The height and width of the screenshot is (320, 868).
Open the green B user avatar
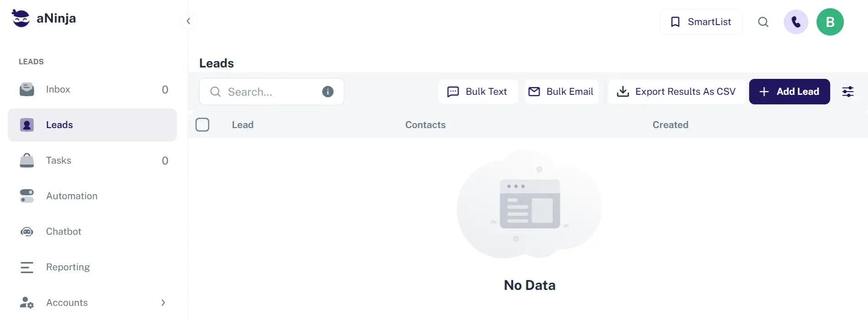click(830, 22)
